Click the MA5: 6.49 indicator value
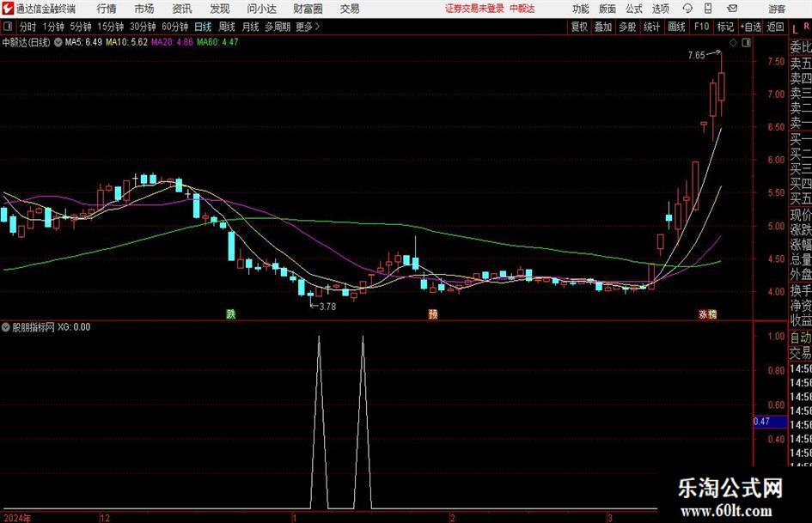This screenshot has width=812, height=523. click(83, 42)
